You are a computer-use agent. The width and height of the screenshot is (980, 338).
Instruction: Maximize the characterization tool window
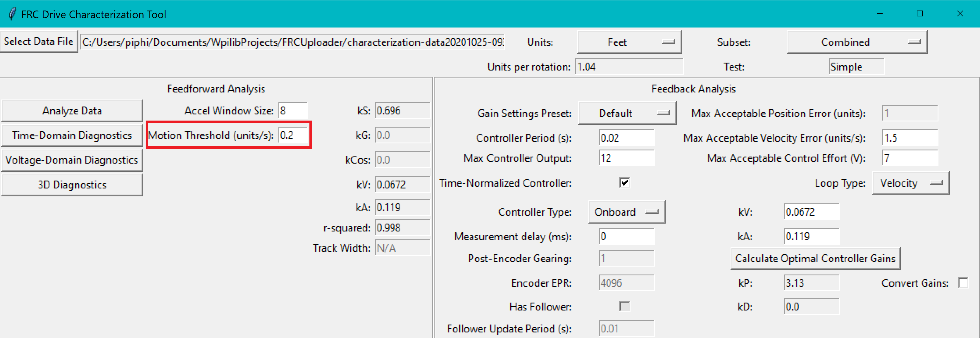pyautogui.click(x=920, y=14)
